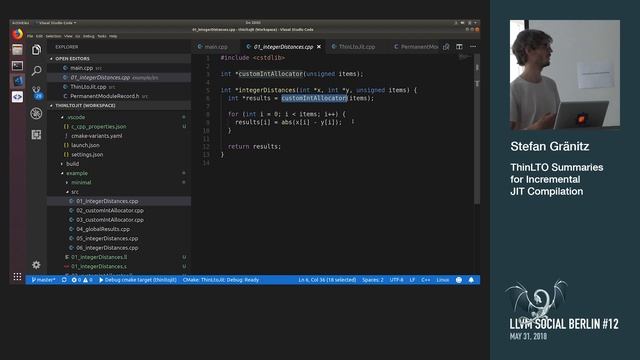This screenshot has width=640, height=360.
Task: Open the Files app in the Ubuntu dock
Action: (x=17, y=50)
